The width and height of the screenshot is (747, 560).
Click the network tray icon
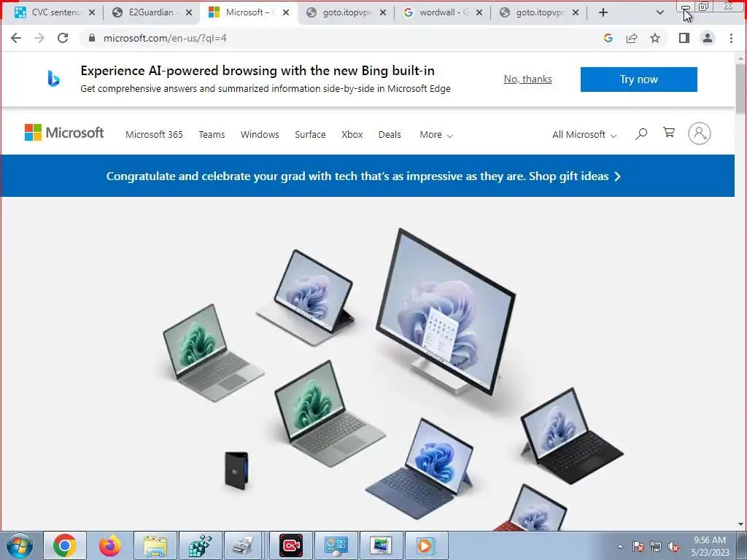(x=656, y=546)
